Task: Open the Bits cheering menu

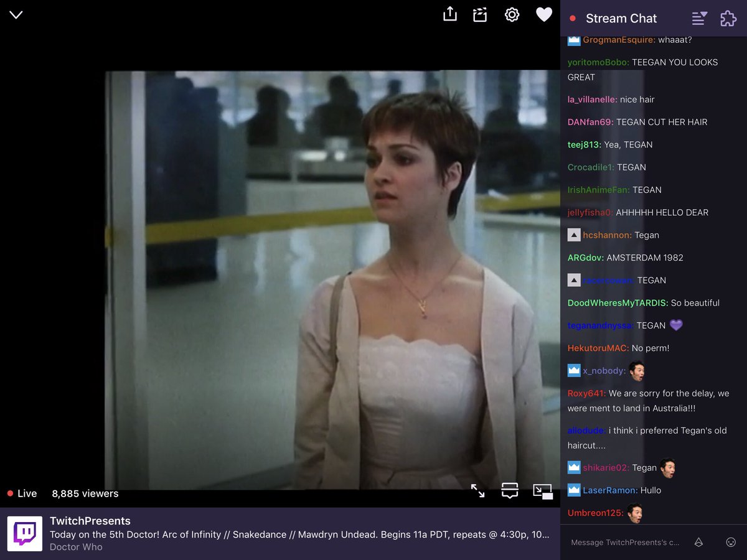Action: point(698,542)
